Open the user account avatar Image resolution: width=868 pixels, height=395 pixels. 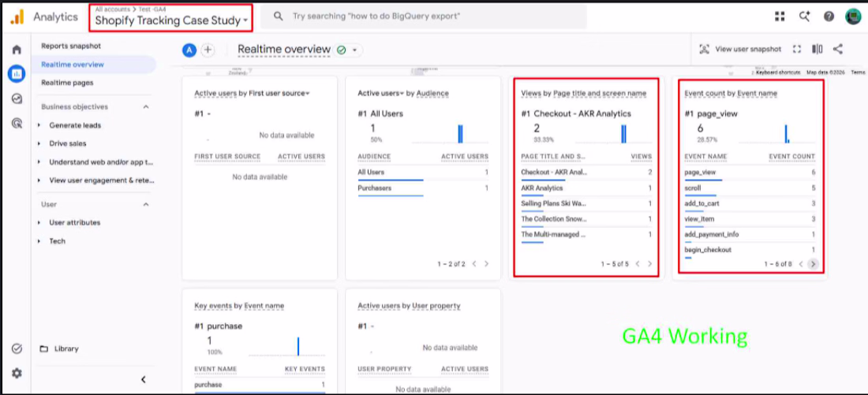pos(853,17)
